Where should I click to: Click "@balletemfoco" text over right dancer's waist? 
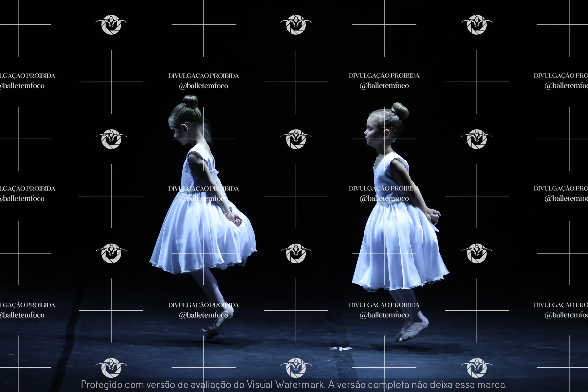[x=384, y=199]
